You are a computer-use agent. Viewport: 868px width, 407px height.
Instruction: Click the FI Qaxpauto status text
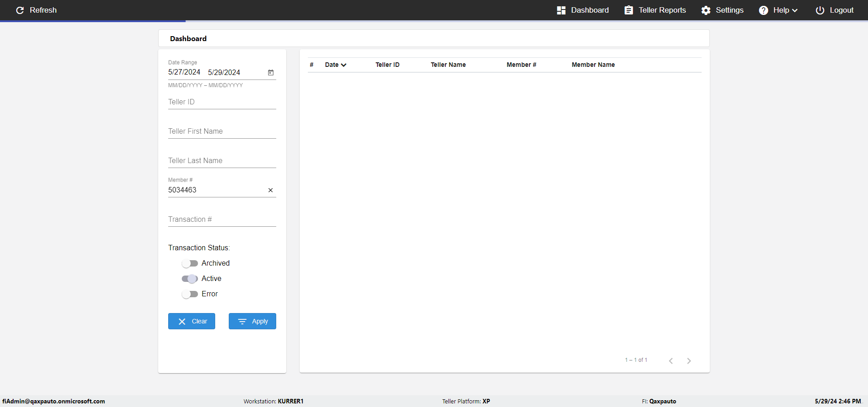(x=659, y=401)
